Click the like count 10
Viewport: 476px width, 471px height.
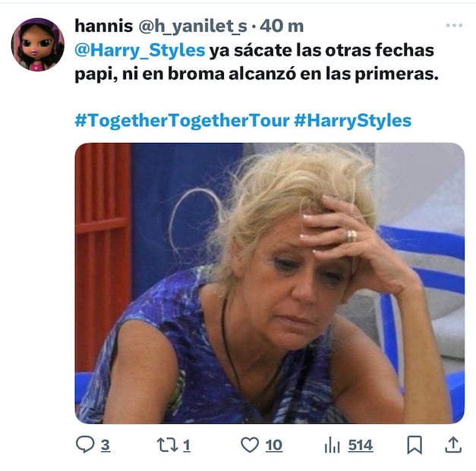(x=274, y=445)
